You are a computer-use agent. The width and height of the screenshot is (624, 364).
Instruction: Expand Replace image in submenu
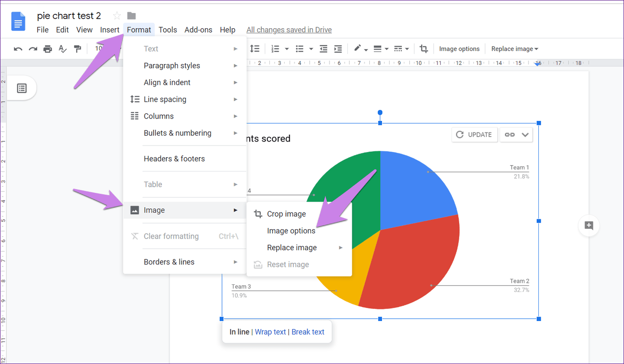(299, 248)
